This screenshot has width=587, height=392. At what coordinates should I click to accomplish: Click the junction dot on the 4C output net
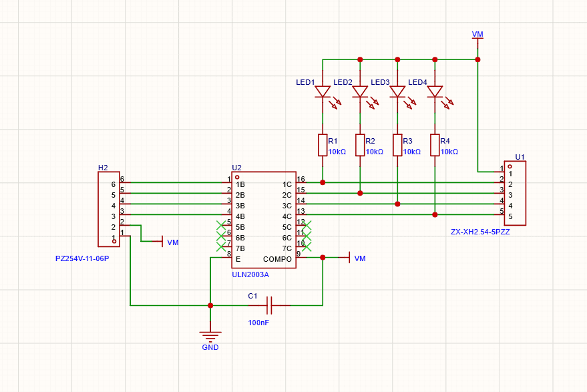click(435, 214)
